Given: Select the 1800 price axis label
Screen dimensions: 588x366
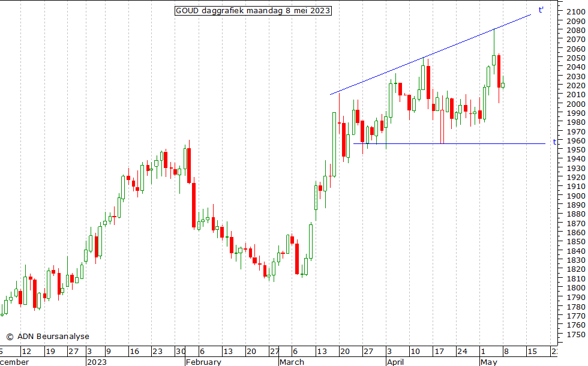Looking at the screenshot, I should 576,287.
